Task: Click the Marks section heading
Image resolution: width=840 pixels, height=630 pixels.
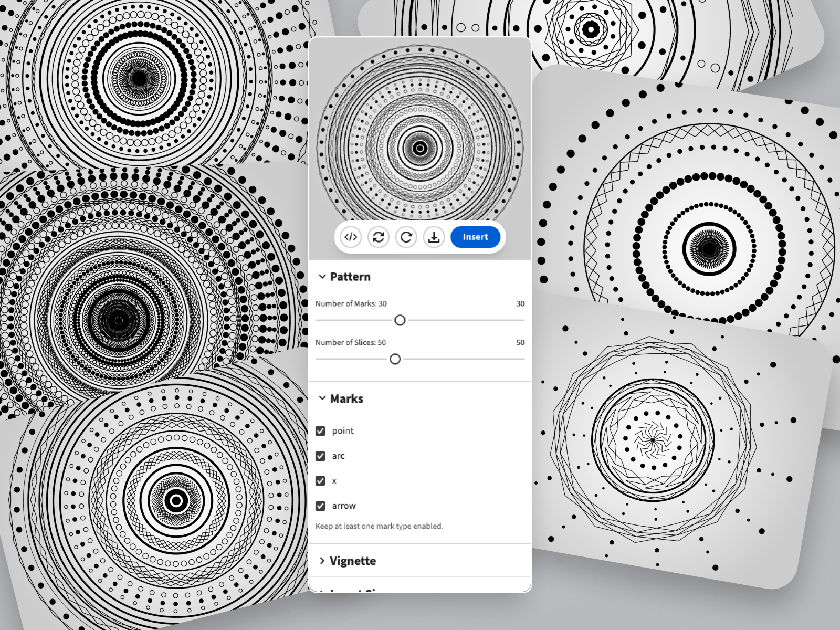Action: point(346,398)
